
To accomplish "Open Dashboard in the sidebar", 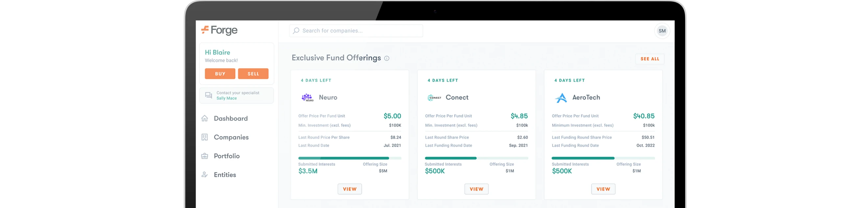I will [x=231, y=118].
